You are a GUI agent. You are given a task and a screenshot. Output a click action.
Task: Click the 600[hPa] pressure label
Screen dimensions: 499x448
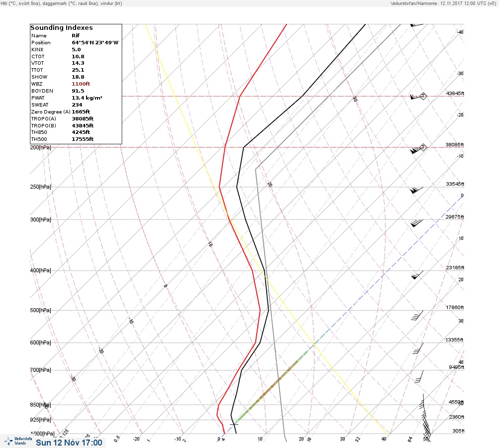click(x=40, y=343)
